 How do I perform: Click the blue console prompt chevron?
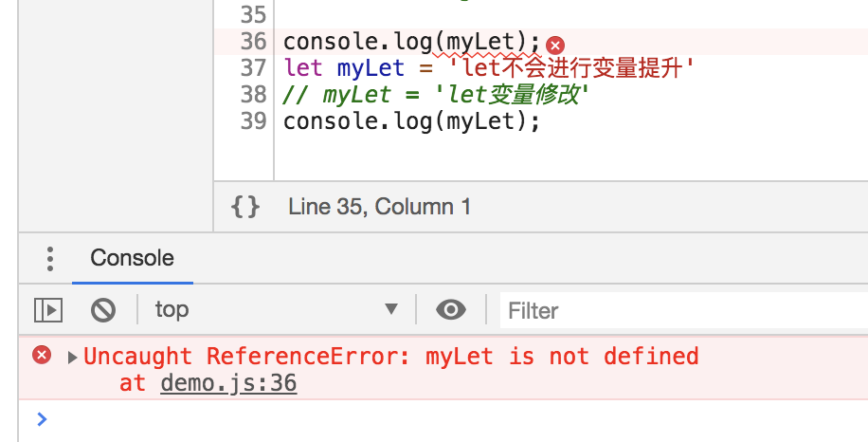tap(41, 418)
